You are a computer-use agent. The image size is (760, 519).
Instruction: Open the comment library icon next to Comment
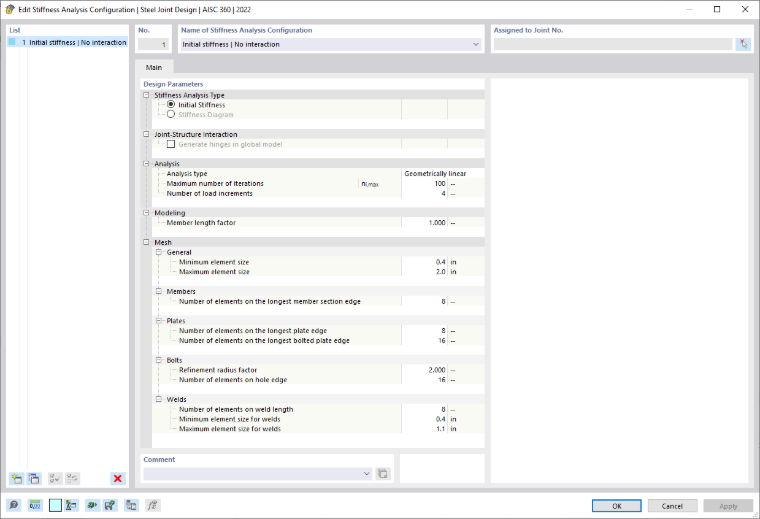click(x=383, y=473)
